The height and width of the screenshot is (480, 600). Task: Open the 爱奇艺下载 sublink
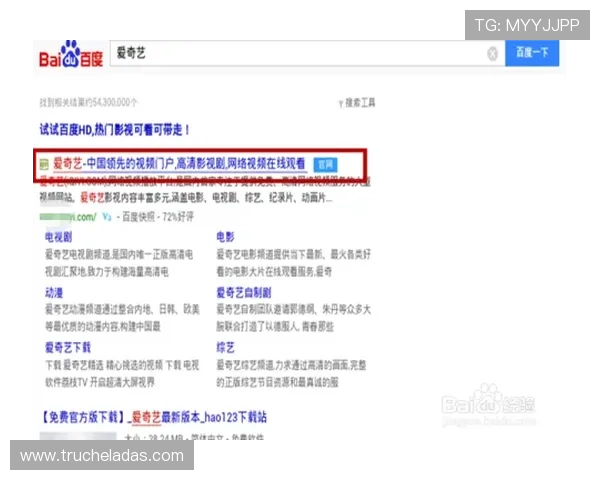[x=68, y=348]
